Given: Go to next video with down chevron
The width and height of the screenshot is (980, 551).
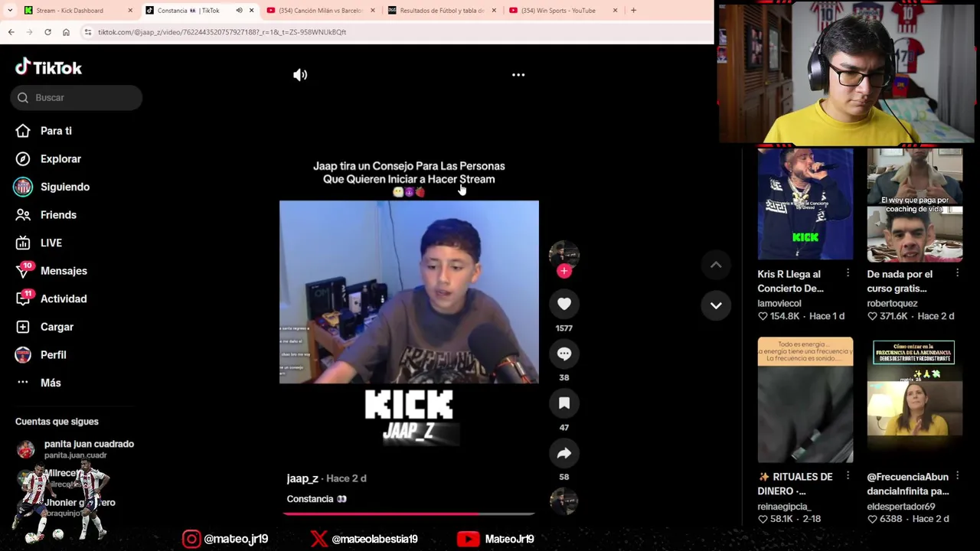Looking at the screenshot, I should pos(716,305).
